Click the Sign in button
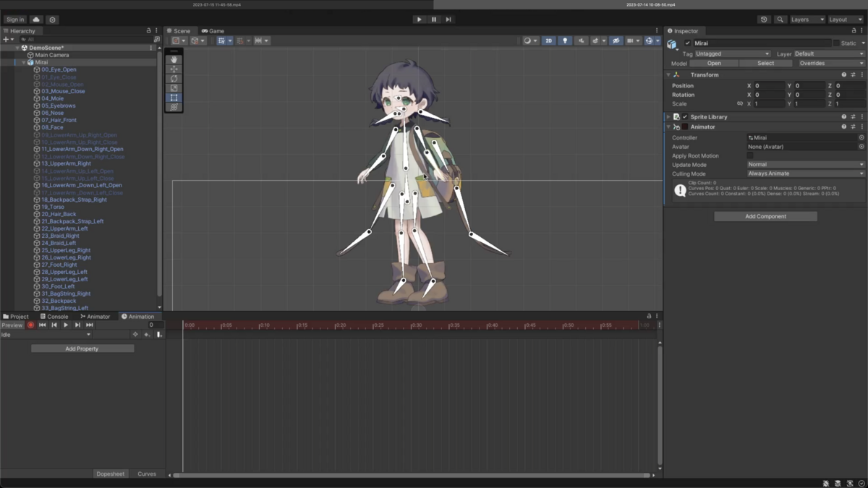 [x=14, y=20]
